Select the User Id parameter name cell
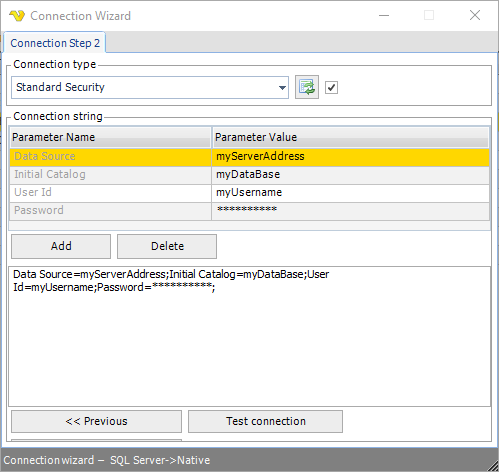 coord(110,193)
